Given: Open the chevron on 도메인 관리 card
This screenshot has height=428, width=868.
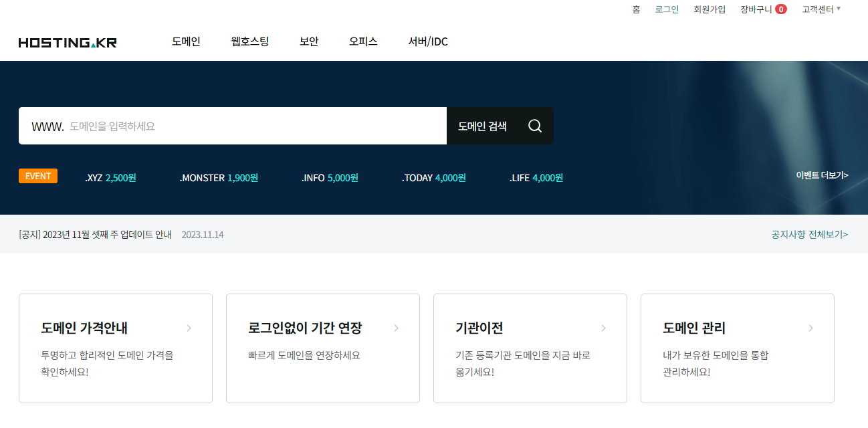Looking at the screenshot, I should (811, 328).
